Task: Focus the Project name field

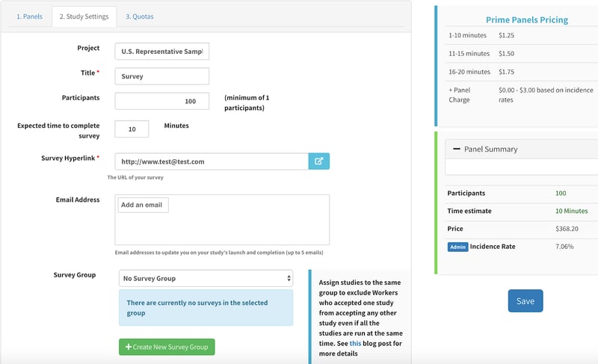Action: [x=162, y=51]
